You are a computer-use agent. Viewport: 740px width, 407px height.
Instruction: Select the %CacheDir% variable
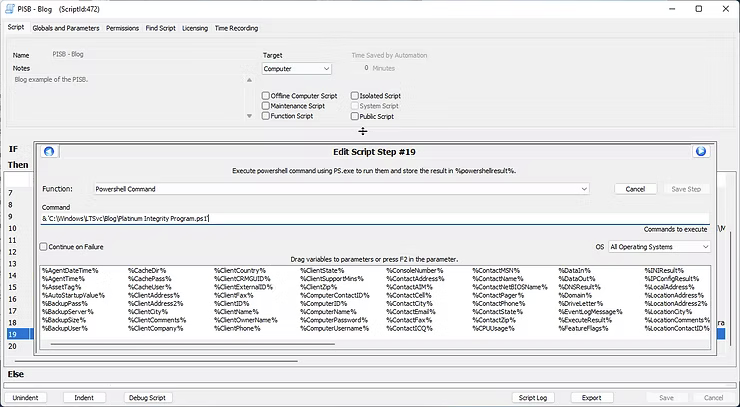[147, 271]
